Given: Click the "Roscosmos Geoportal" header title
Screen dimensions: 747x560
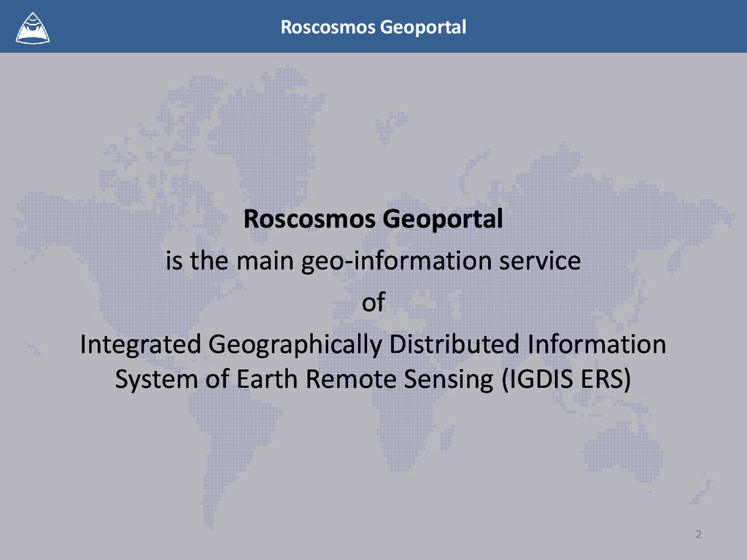Looking at the screenshot, I should tap(373, 27).
